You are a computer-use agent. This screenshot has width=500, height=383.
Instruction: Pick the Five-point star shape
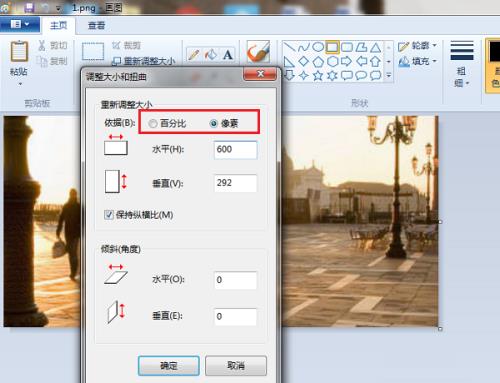click(x=318, y=76)
